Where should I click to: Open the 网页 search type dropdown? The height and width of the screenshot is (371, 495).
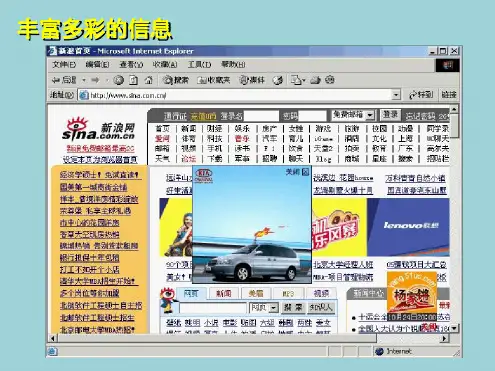coord(274,307)
